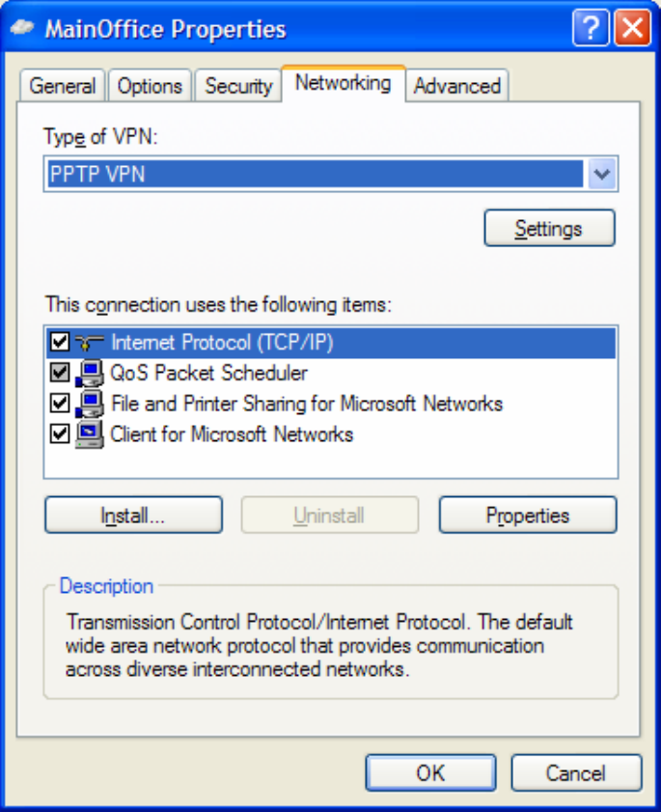
Task: Disable the QoS Packet Scheduler checkbox
Action: point(60,373)
